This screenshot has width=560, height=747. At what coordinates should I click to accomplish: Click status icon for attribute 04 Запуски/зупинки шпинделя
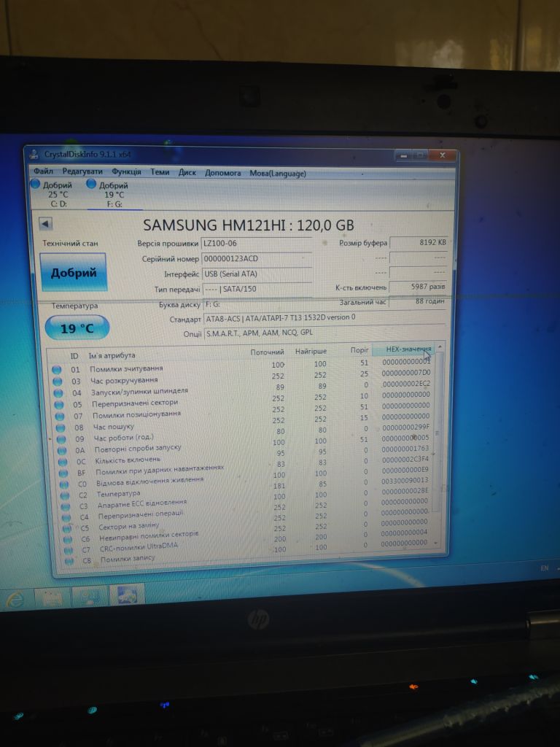coord(58,393)
